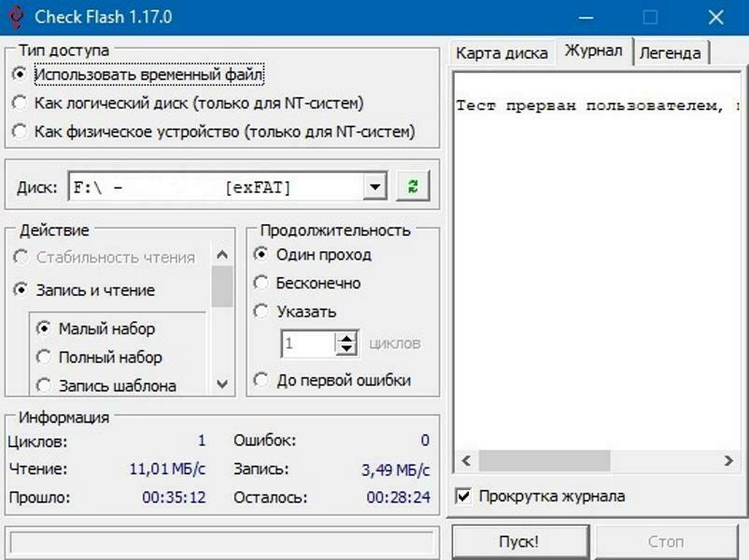Click the Check Flash app icon in title bar

pos(16,17)
